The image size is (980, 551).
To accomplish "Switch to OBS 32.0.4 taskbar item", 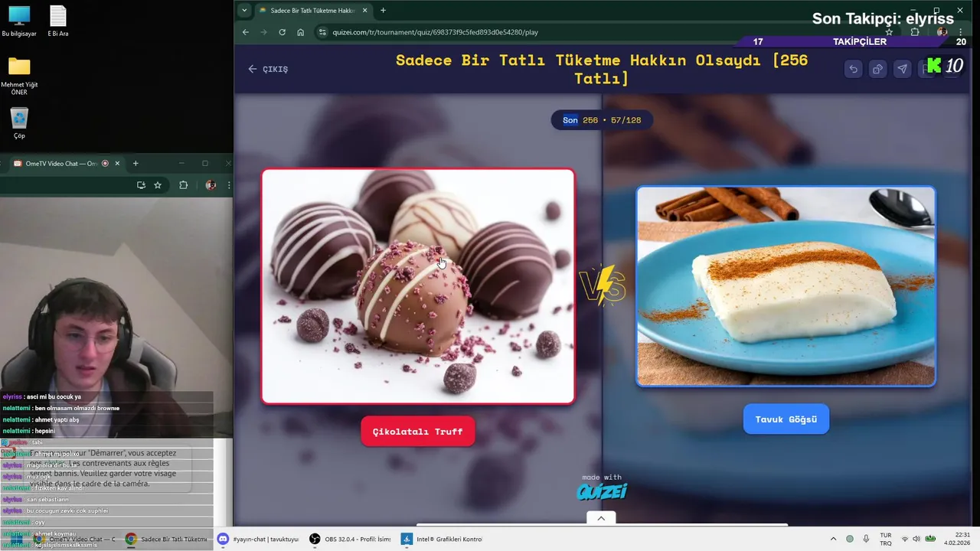I will pos(350,539).
